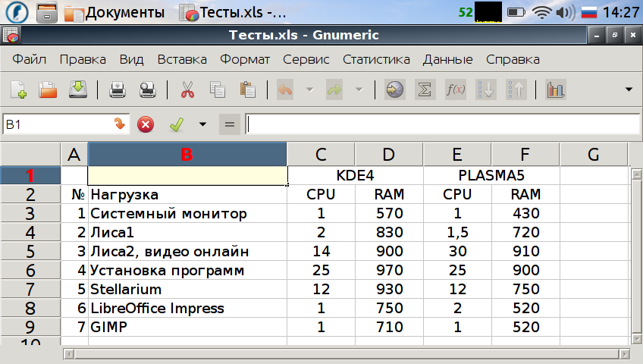The width and height of the screenshot is (643, 364).
Task: Open the desktop main menu launcher icon
Action: (x=17, y=12)
